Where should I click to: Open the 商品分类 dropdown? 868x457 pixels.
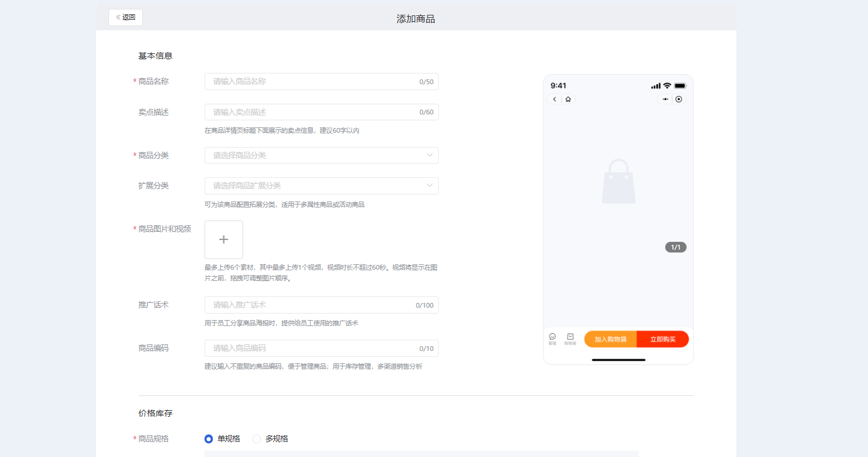321,155
